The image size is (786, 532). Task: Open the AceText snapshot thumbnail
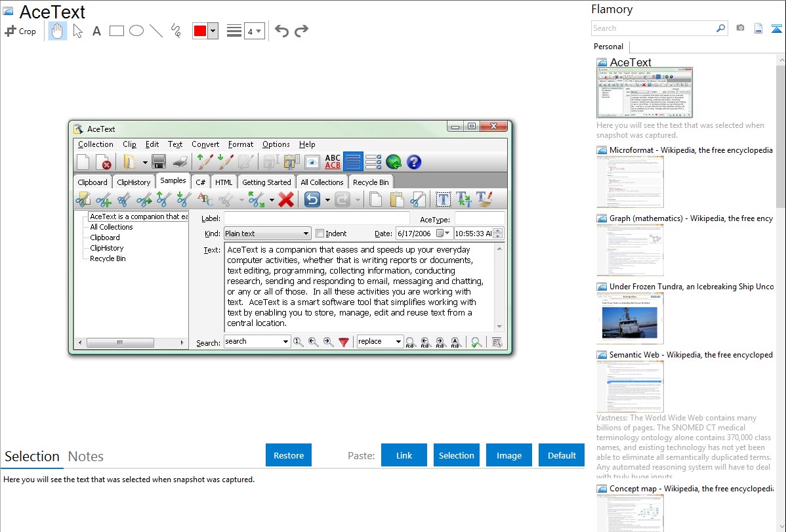[644, 93]
